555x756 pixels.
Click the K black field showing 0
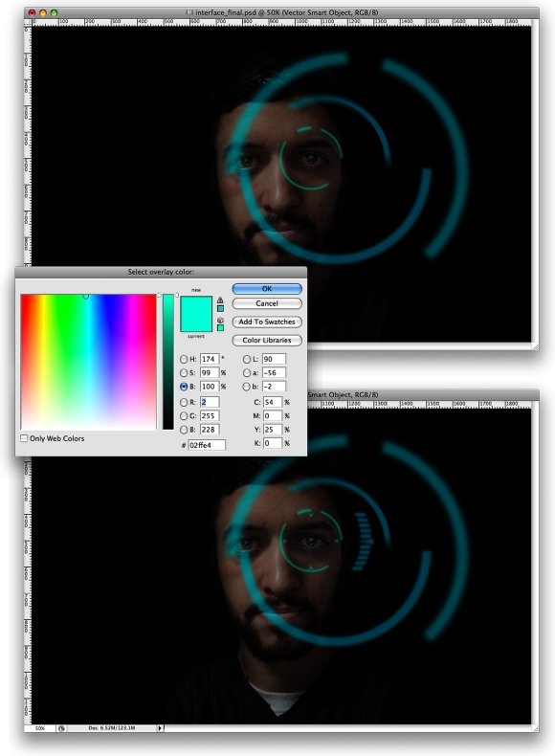coord(273,443)
